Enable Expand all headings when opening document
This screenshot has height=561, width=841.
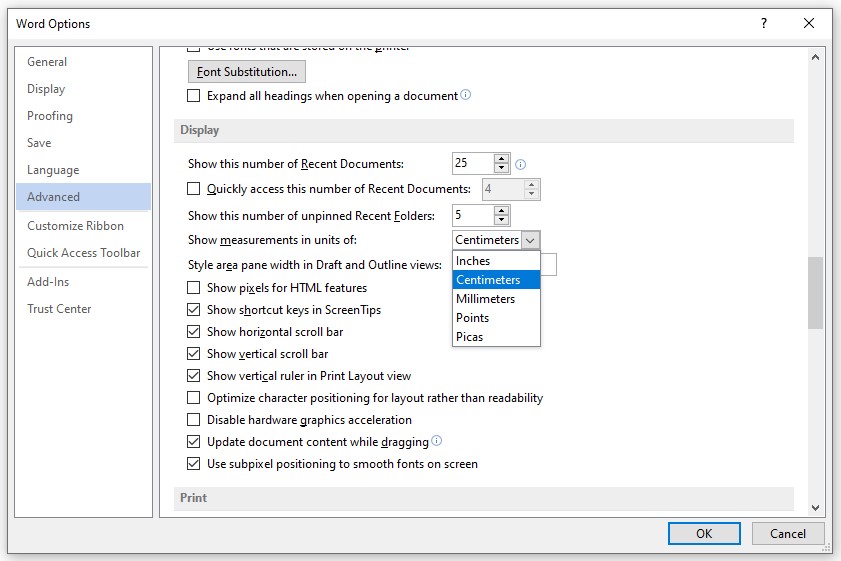click(193, 95)
